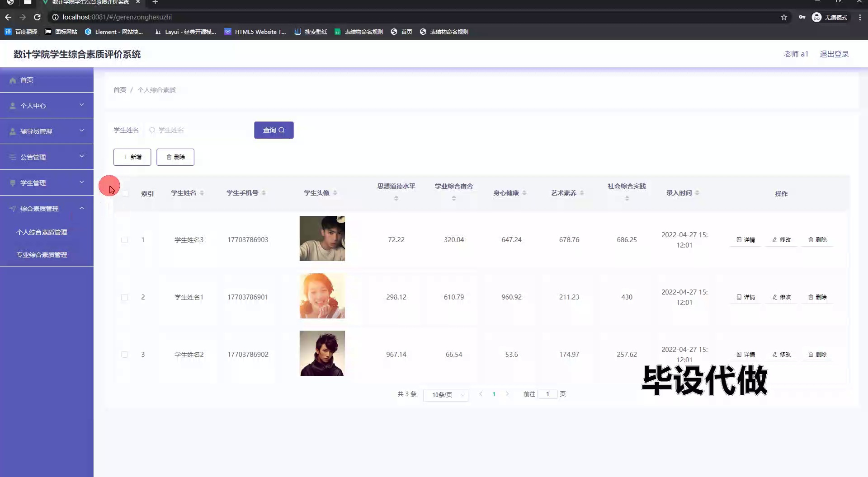The height and width of the screenshot is (477, 868).
Task: Click 删除 for 学生姓名2
Action: [x=817, y=355]
